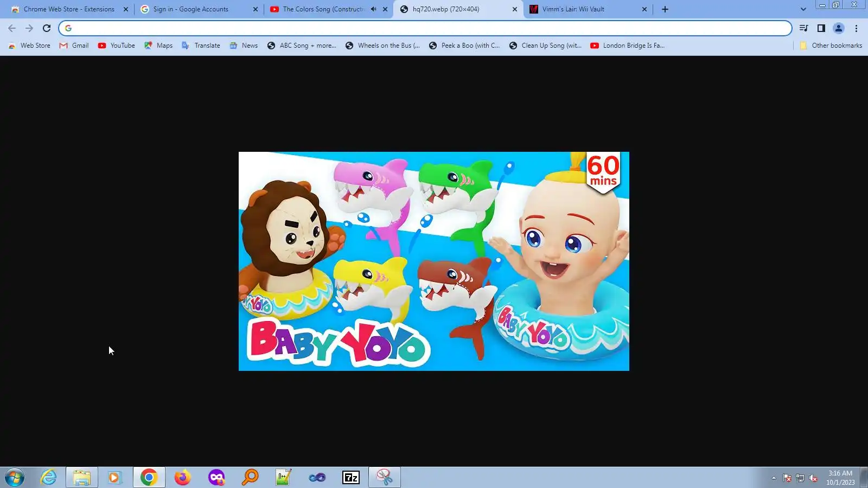Open the blue infinity taskbar icon
The height and width of the screenshot is (488, 868).
click(x=317, y=477)
